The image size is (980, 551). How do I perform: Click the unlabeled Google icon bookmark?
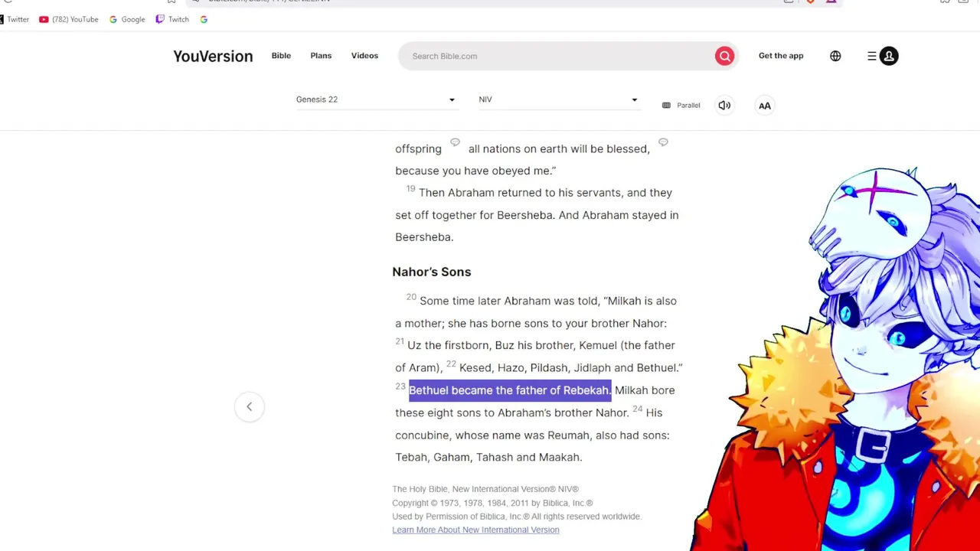click(x=204, y=19)
